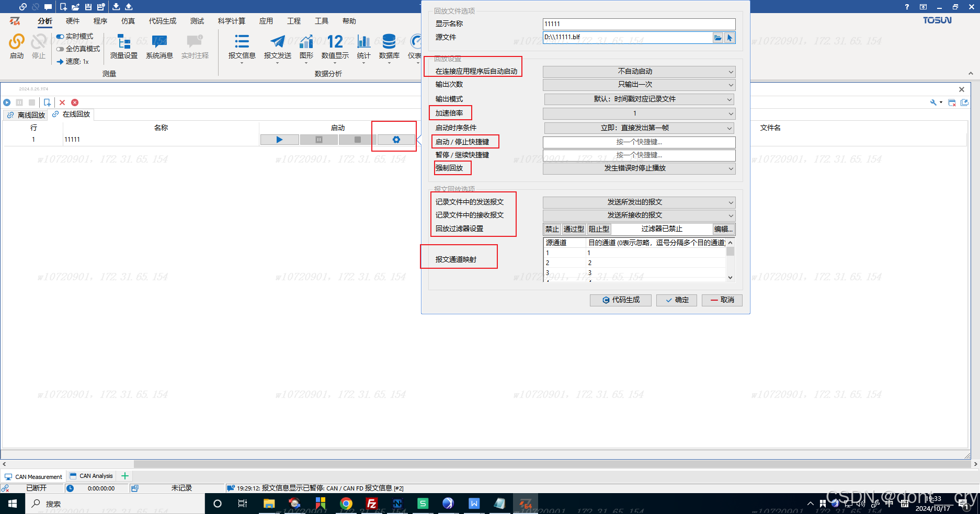Open 测量设置 measurement setup
Screen dimensions: 980x514
(x=124, y=46)
